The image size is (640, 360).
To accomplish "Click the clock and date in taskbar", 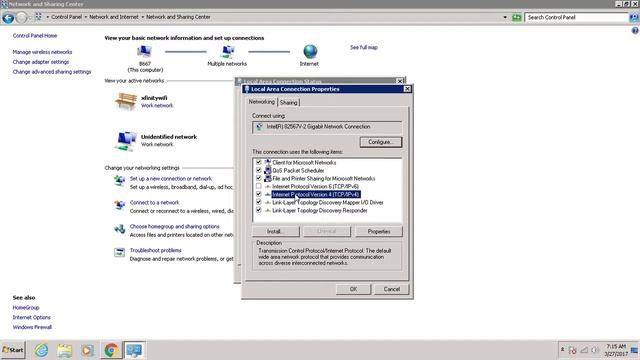I will (x=616, y=350).
